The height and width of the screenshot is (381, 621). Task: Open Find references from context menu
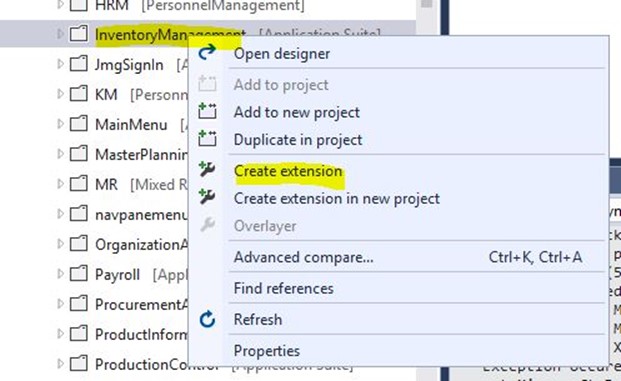click(283, 288)
